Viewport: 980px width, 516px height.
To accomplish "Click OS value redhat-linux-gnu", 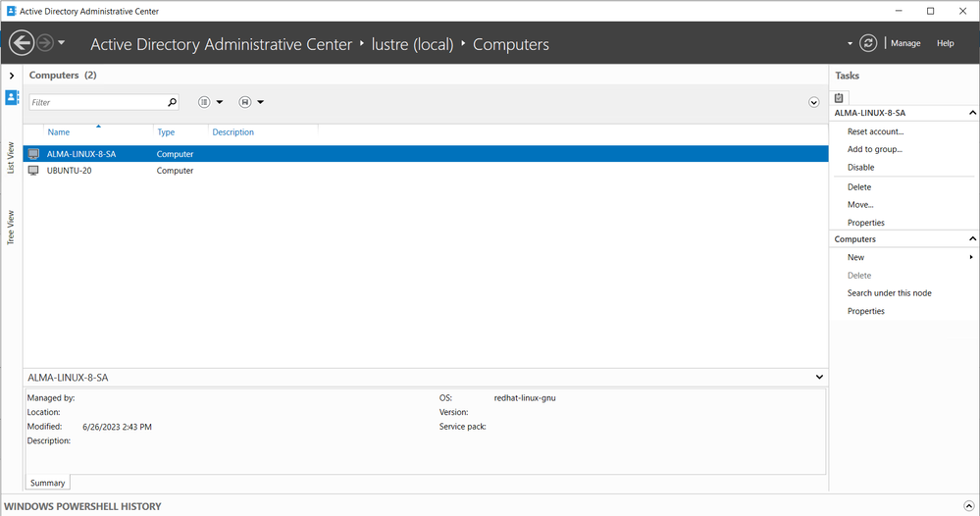I will [x=525, y=398].
